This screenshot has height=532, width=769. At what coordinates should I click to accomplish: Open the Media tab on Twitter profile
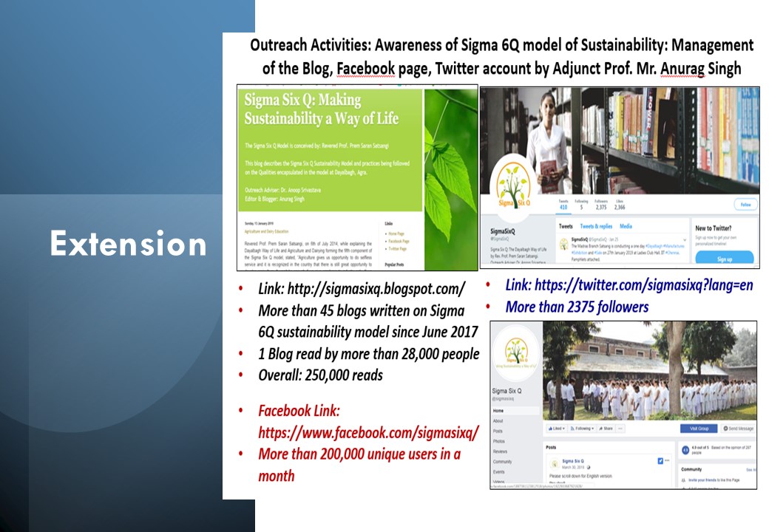626,226
